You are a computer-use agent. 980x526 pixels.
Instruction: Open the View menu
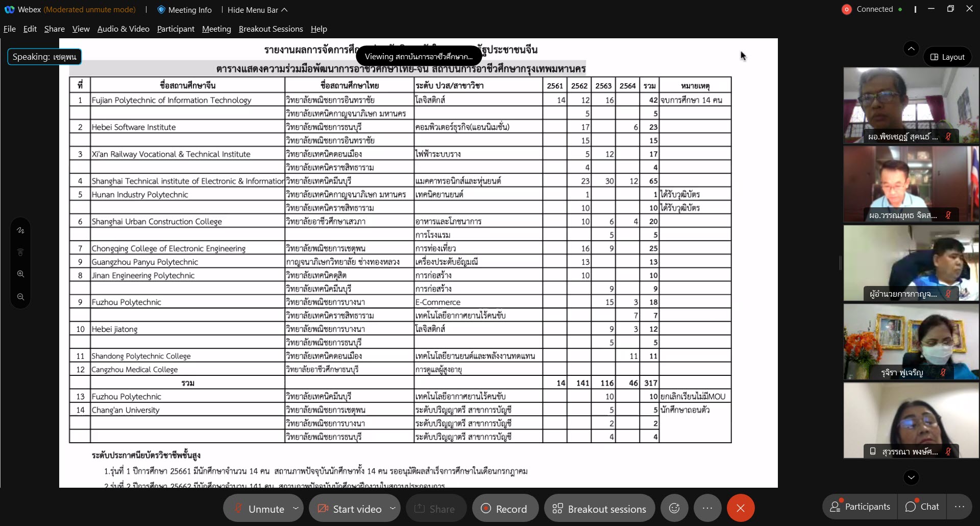81,29
